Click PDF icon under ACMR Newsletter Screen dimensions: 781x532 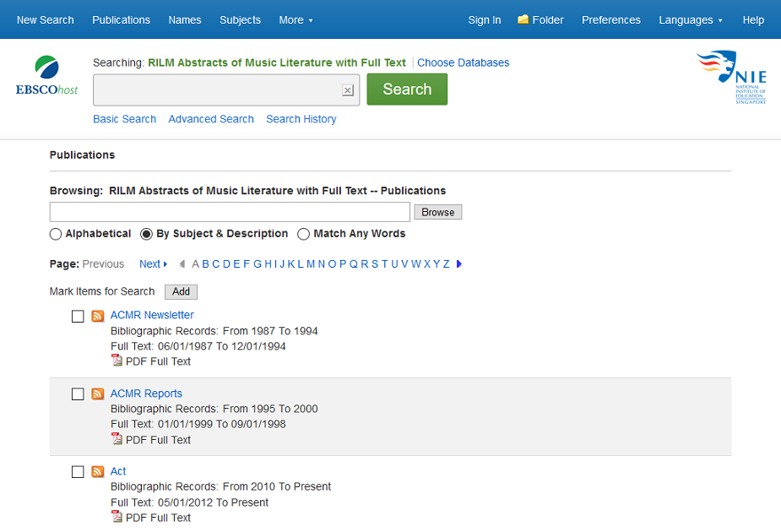click(x=117, y=360)
